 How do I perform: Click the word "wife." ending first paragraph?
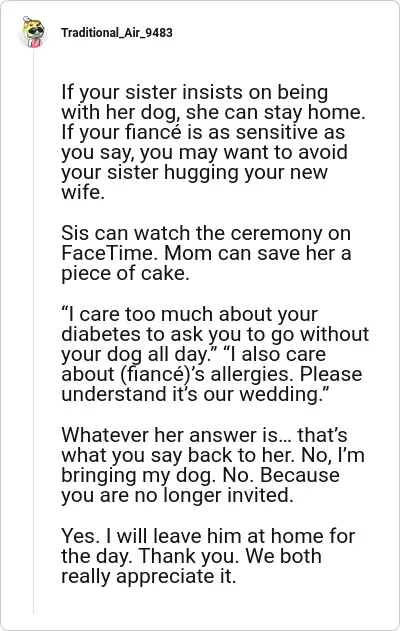pos(83,192)
